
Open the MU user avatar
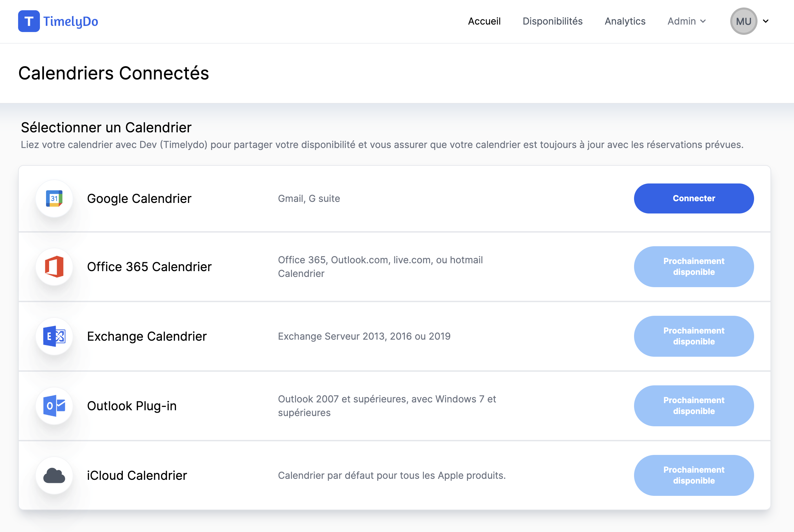[x=744, y=21]
